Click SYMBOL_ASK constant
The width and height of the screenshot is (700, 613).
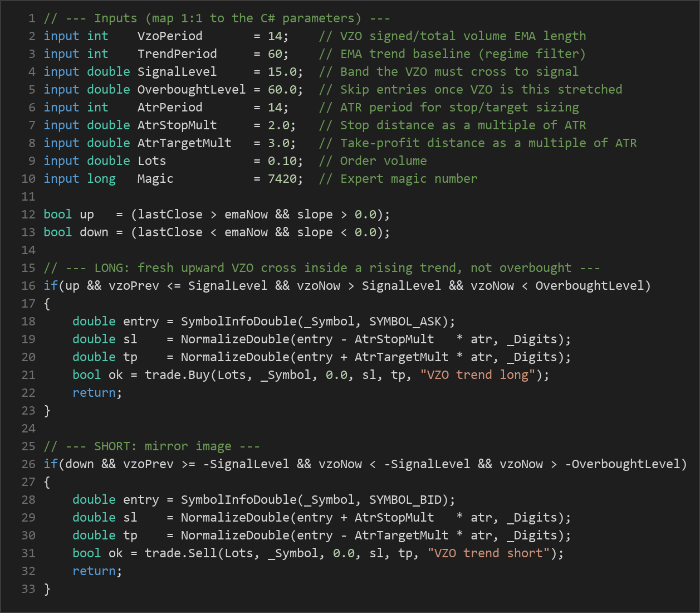pyautogui.click(x=405, y=322)
